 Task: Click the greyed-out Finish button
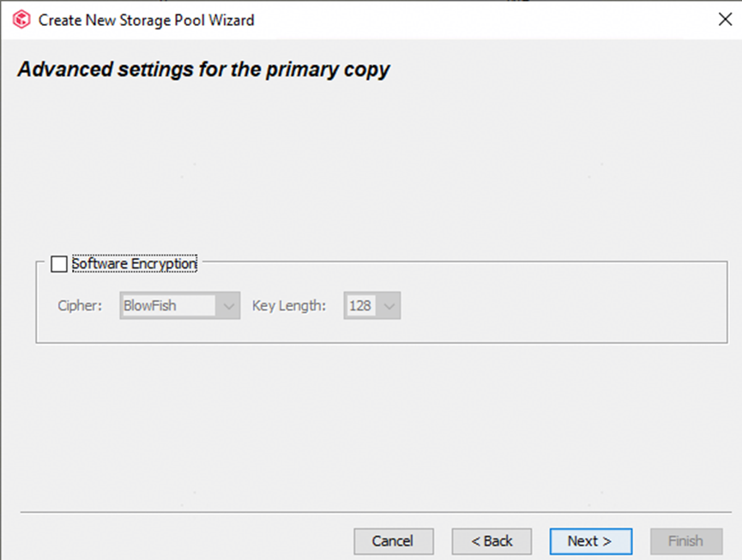(x=685, y=541)
